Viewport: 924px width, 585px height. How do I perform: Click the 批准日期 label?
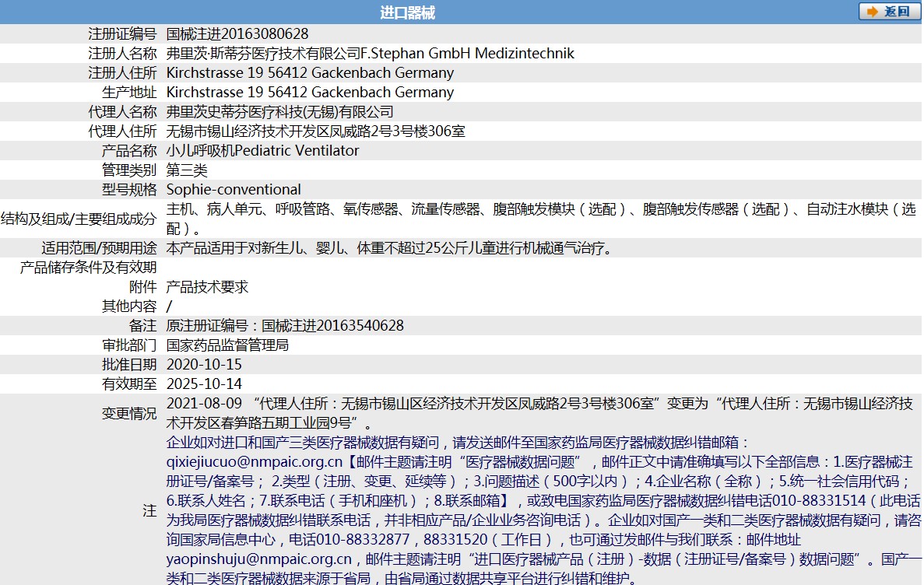click(x=130, y=365)
